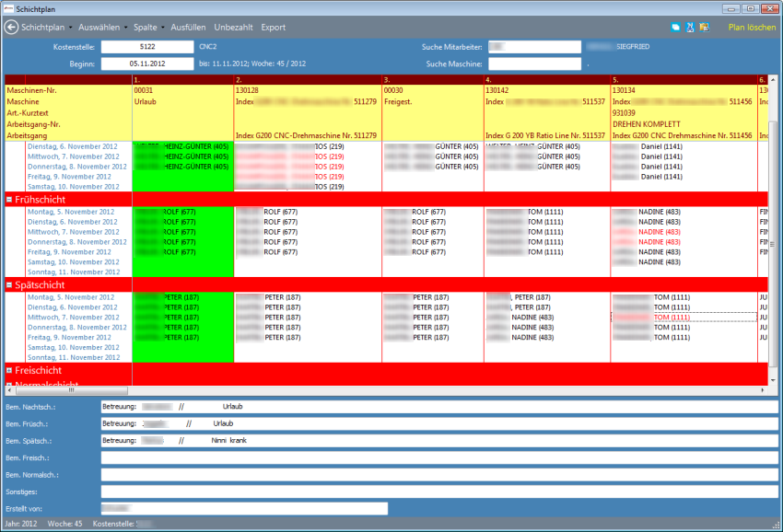Click the "Maschinen-Nr." row label
Image resolution: width=783 pixels, height=532 pixels.
(31, 90)
